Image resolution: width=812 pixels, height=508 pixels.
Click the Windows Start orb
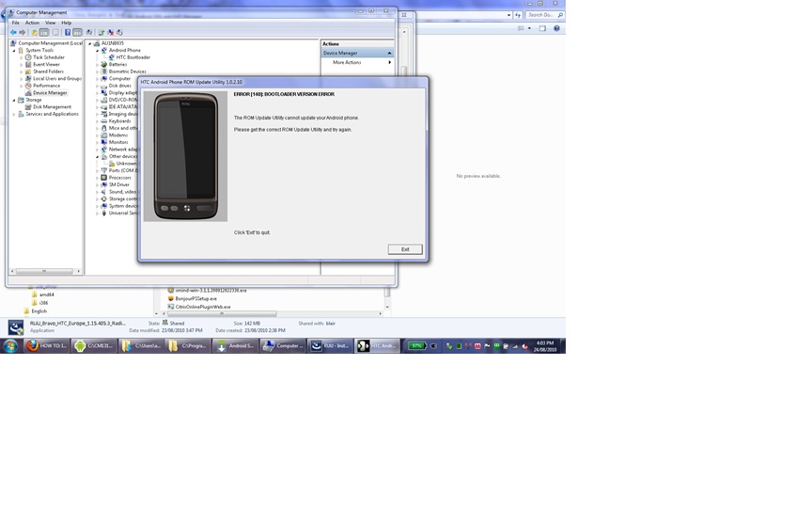click(10, 346)
